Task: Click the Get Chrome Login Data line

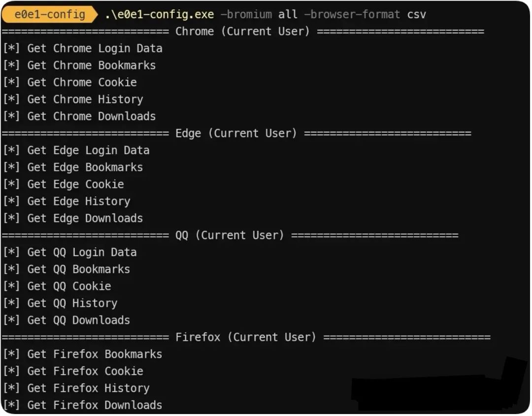Action: [x=83, y=48]
